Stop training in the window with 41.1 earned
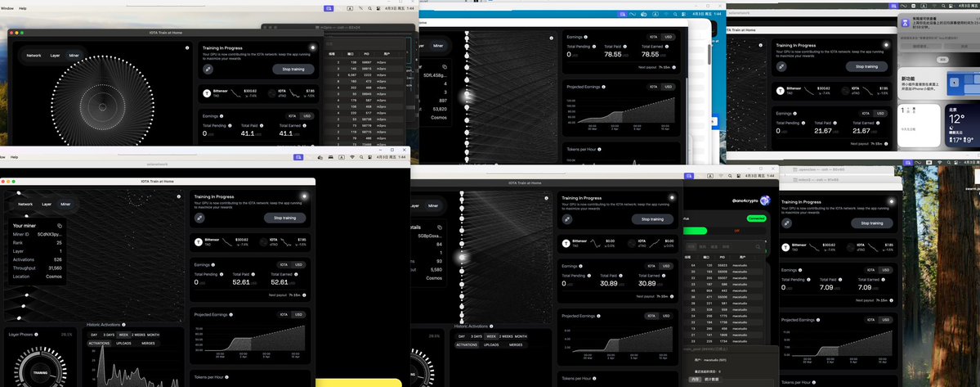The height and width of the screenshot is (387, 980). [293, 69]
